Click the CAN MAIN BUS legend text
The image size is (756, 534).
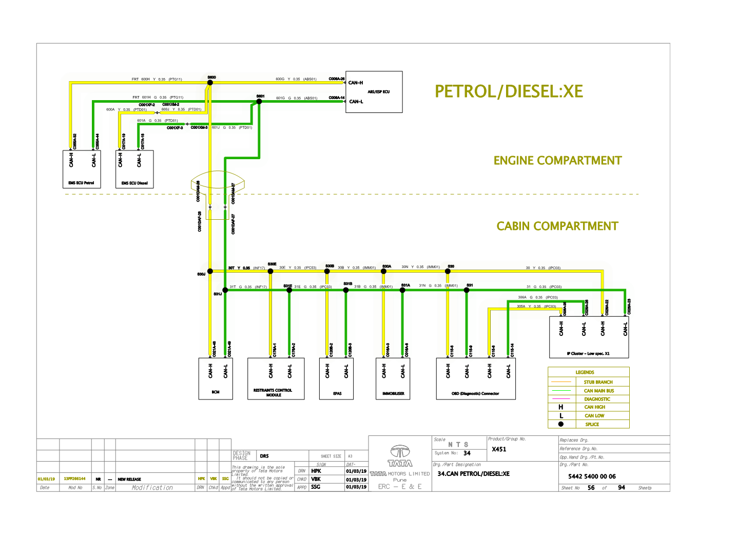click(x=599, y=391)
